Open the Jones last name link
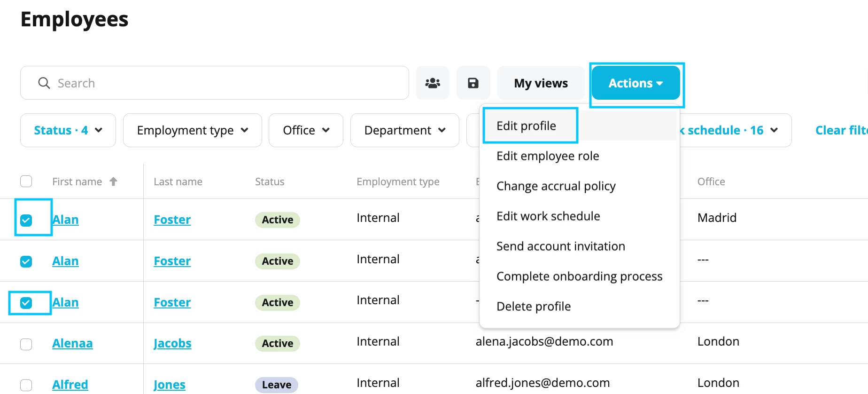868x394 pixels. pyautogui.click(x=170, y=385)
